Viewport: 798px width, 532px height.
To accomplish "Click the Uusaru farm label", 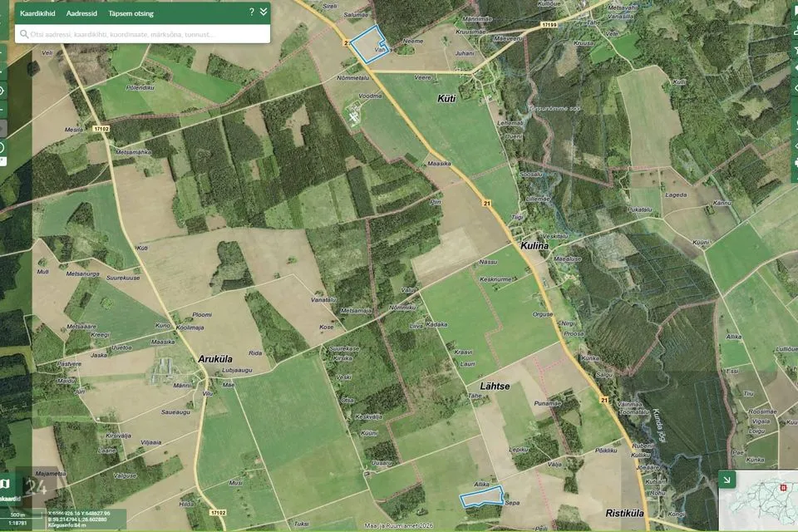I will tap(382, 463).
